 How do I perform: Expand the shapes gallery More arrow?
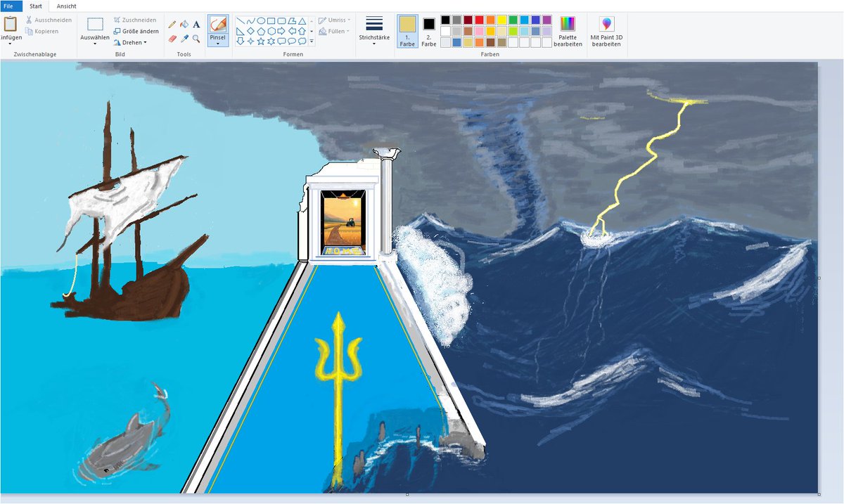pyautogui.click(x=312, y=41)
